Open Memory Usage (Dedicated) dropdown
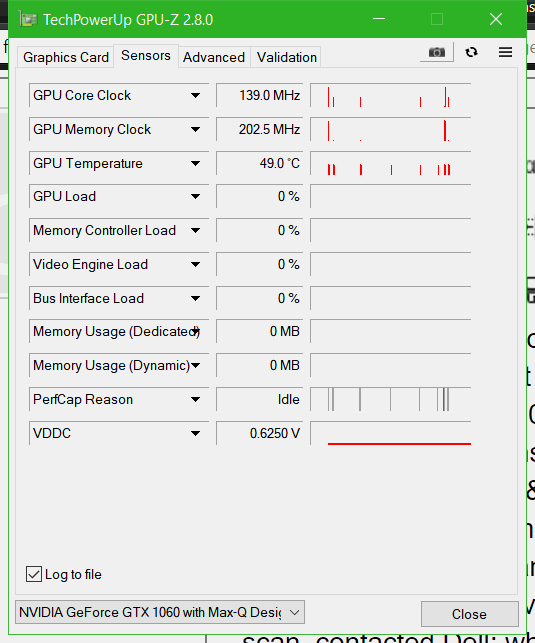 (x=196, y=331)
